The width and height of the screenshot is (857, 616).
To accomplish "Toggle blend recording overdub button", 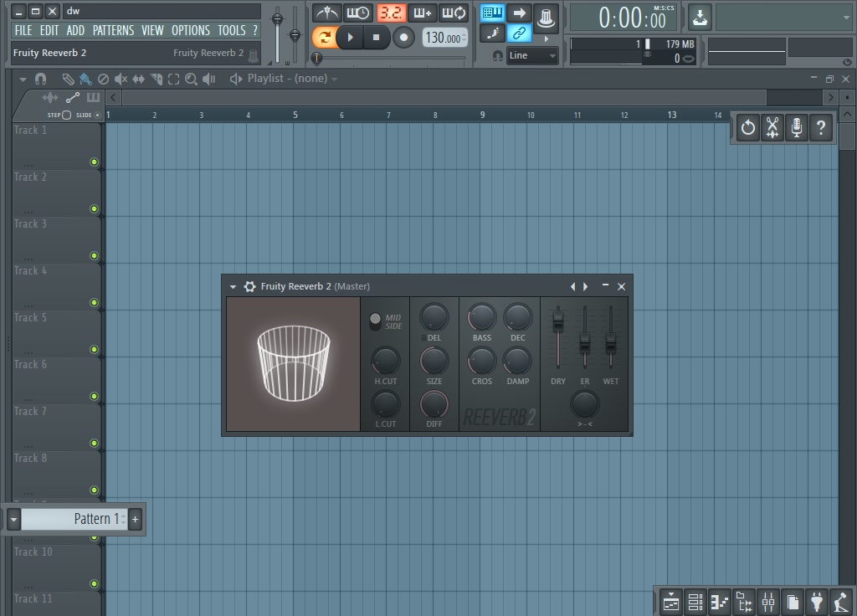I will coord(422,13).
